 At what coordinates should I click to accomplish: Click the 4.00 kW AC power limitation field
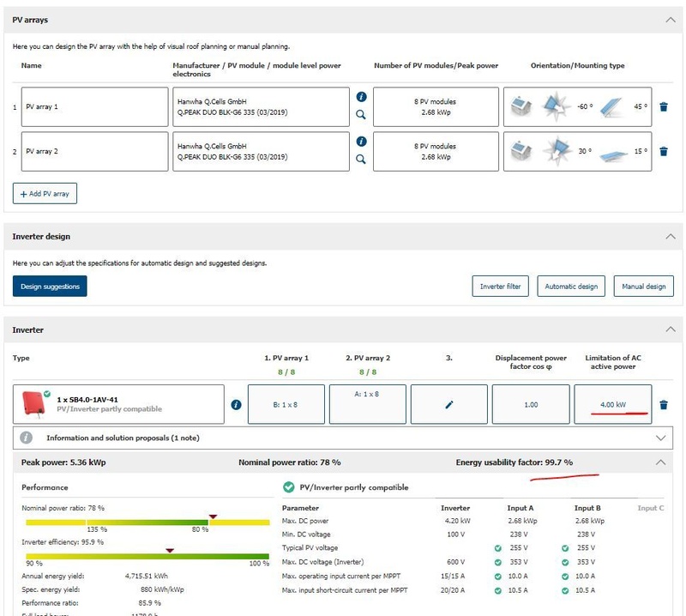pos(612,404)
